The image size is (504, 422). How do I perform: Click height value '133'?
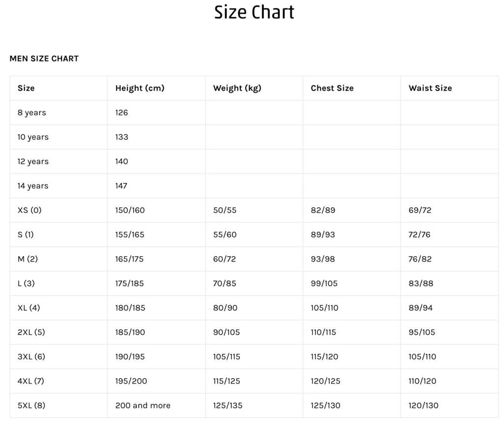122,137
